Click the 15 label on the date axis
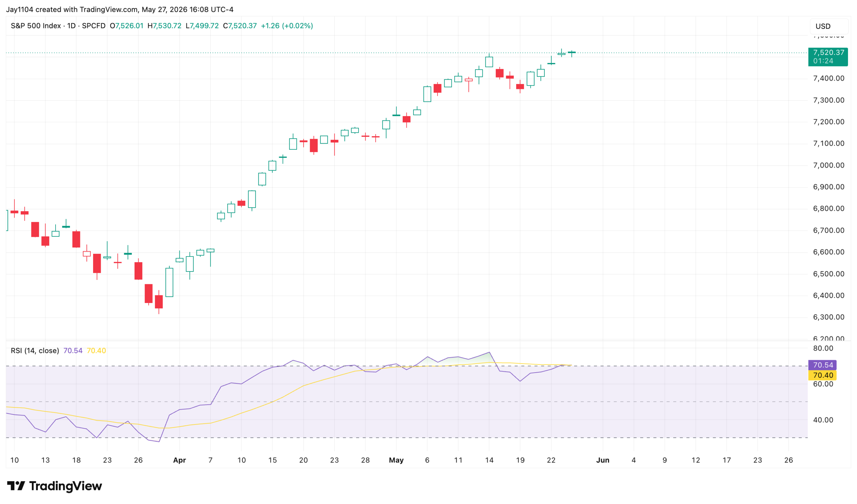This screenshot has height=504, width=857. tap(272, 461)
